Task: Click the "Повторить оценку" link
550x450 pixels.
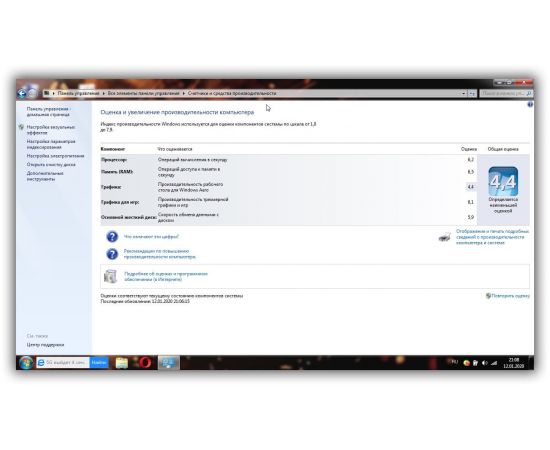Action: 510,296
